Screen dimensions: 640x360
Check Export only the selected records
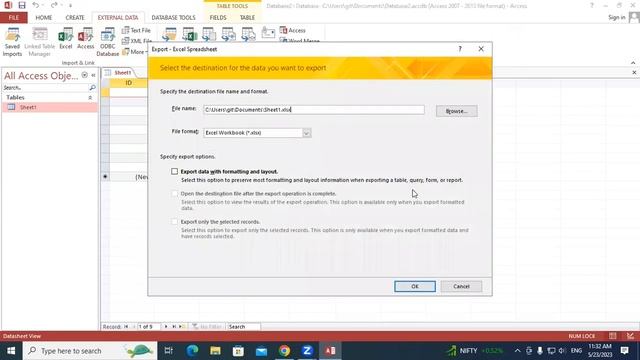coord(175,222)
